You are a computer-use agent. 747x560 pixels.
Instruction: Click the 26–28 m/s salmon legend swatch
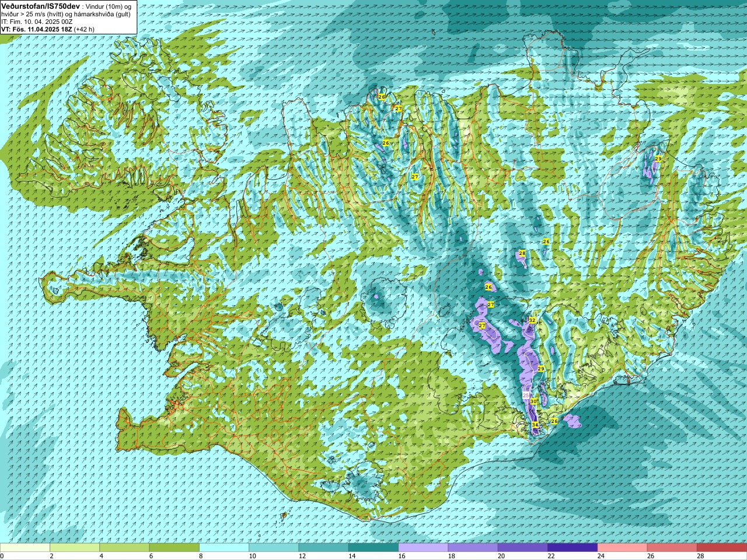[672, 548]
